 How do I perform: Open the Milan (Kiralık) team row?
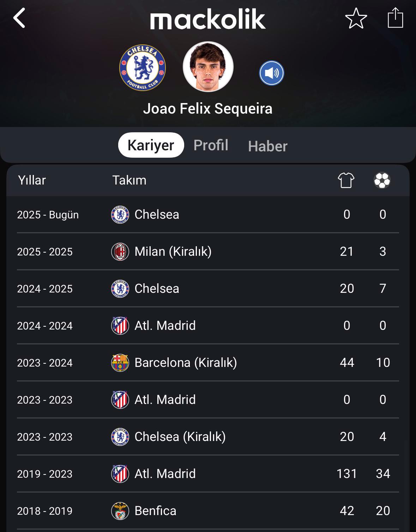tap(208, 252)
